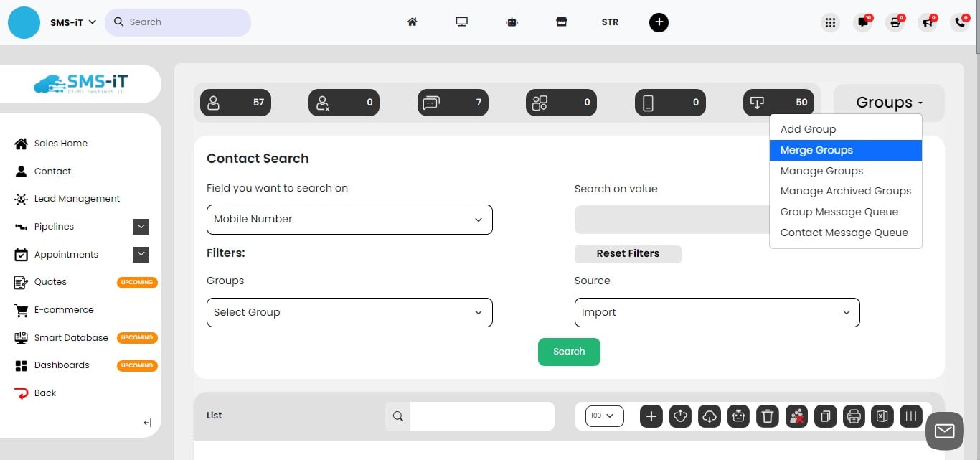This screenshot has width=980, height=460.
Task: Expand the Pipelines sidebar chevron
Action: point(141,226)
